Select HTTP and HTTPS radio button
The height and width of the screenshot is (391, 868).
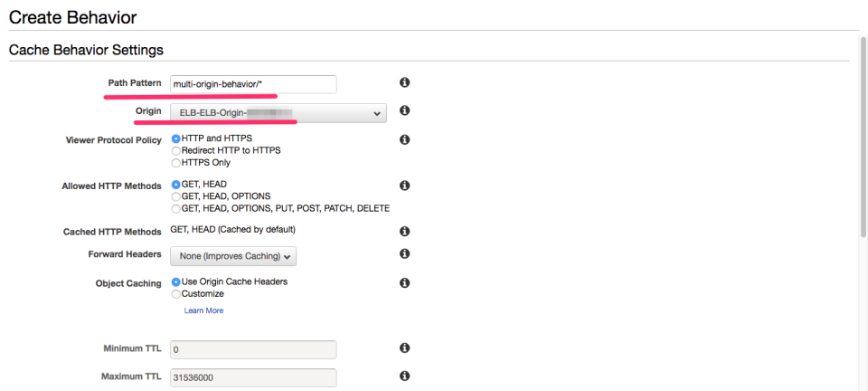point(176,138)
